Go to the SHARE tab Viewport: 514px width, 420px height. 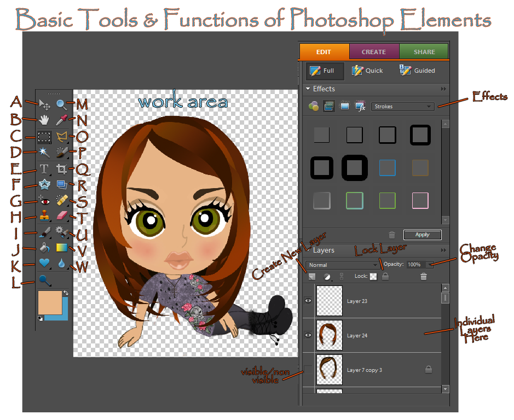click(424, 52)
